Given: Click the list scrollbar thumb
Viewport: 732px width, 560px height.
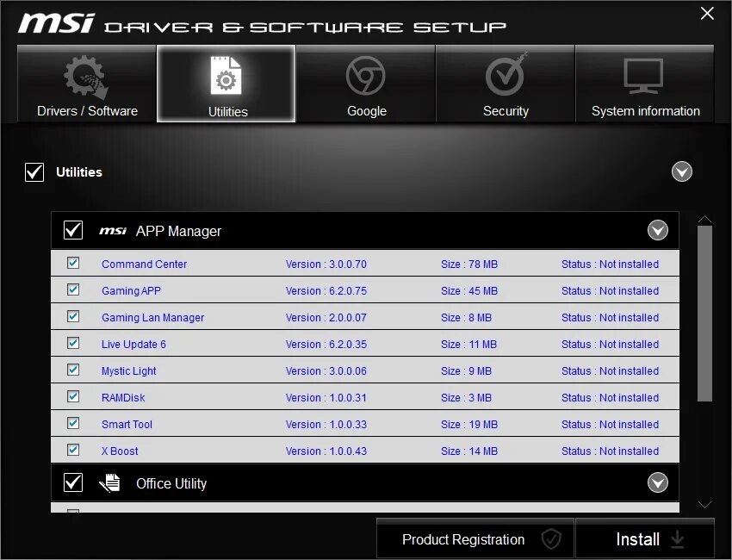Looking at the screenshot, I should (704, 313).
